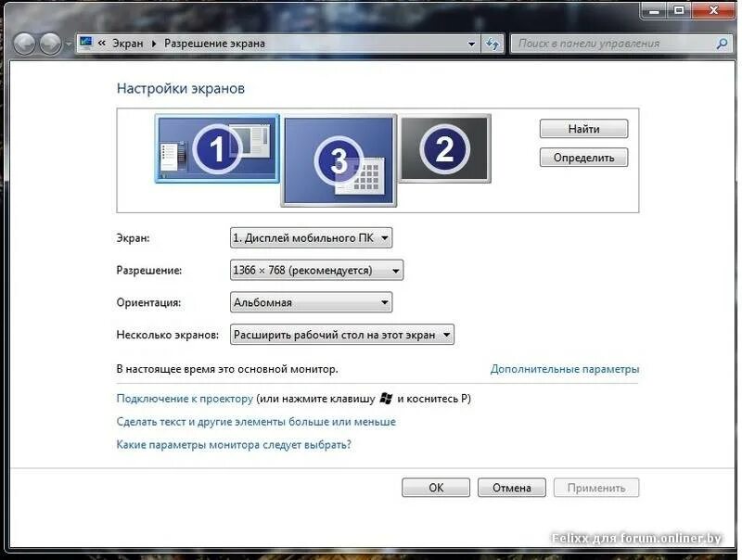This screenshot has height=560, width=742.
Task: Click the Экран breadcrumb
Action: pos(128,43)
